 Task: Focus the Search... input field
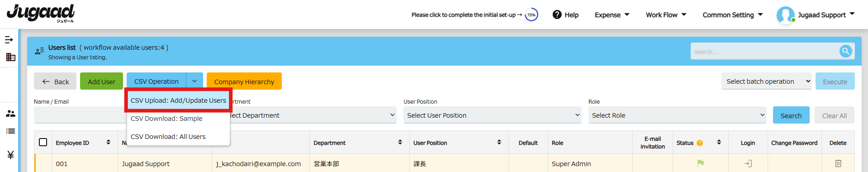(764, 52)
